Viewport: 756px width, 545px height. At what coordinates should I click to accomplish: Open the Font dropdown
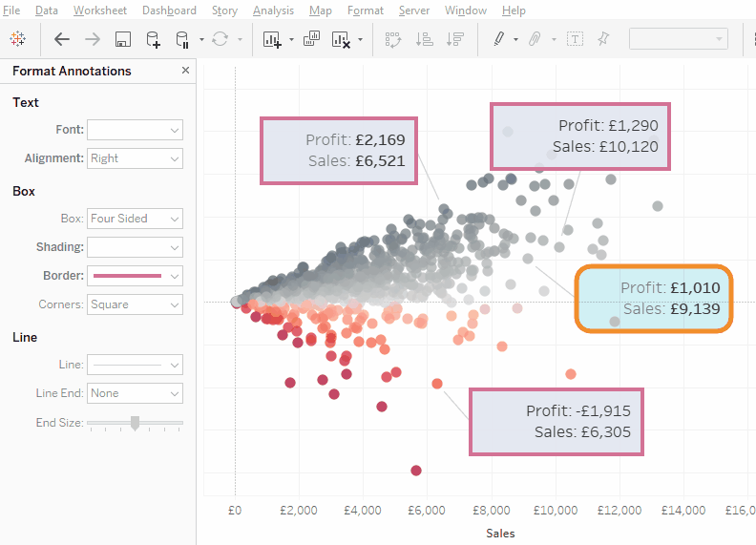click(135, 130)
